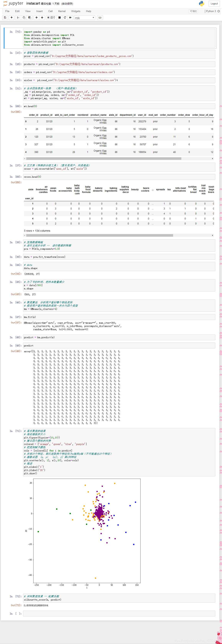Run the current cell button
222x644 pixels.
point(51,17)
